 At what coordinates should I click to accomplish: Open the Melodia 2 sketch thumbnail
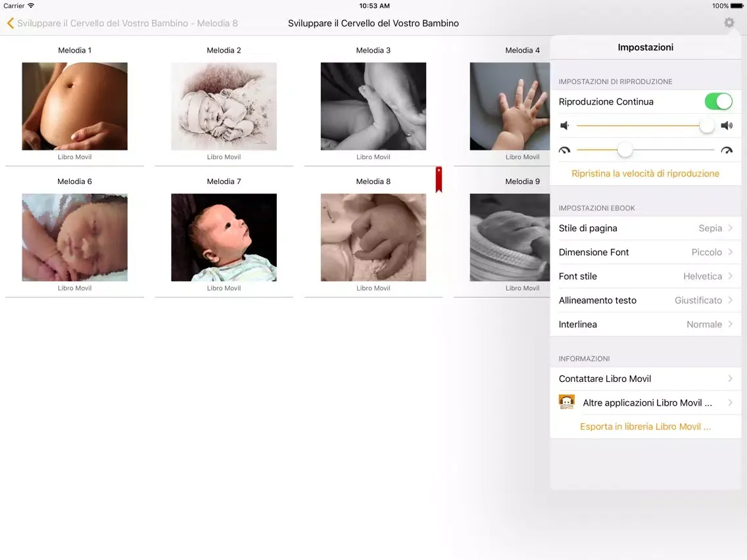[x=224, y=106]
